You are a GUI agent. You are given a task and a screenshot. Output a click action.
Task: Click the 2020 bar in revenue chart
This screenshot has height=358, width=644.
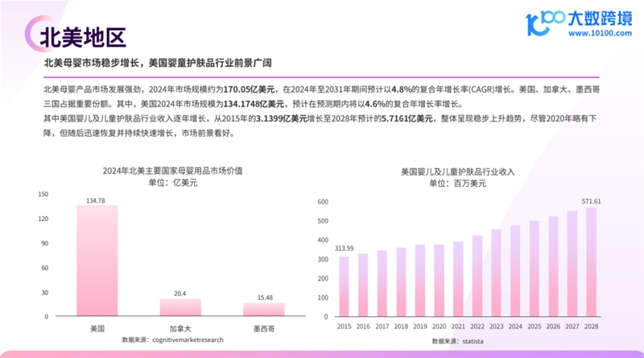tap(439, 283)
